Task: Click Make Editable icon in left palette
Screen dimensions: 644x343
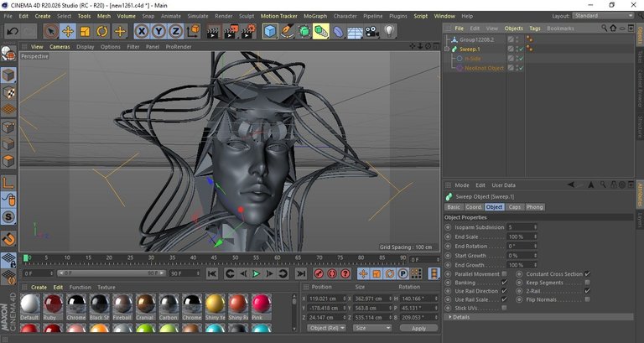Action: pyautogui.click(x=8, y=53)
